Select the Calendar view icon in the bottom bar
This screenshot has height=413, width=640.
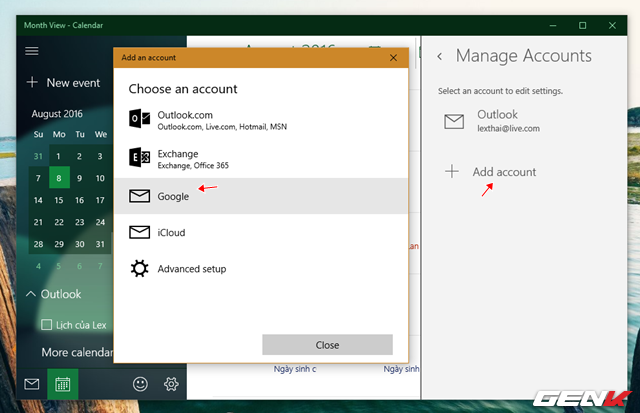[63, 384]
